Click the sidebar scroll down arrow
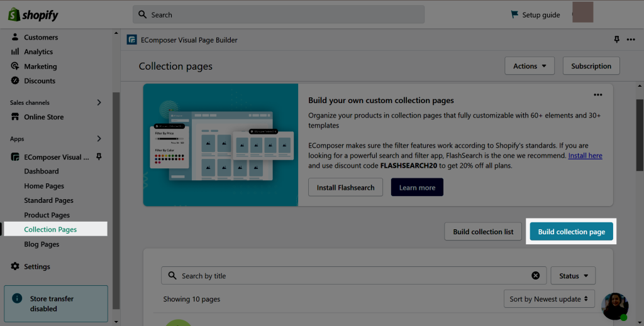This screenshot has height=326, width=644. (x=116, y=322)
